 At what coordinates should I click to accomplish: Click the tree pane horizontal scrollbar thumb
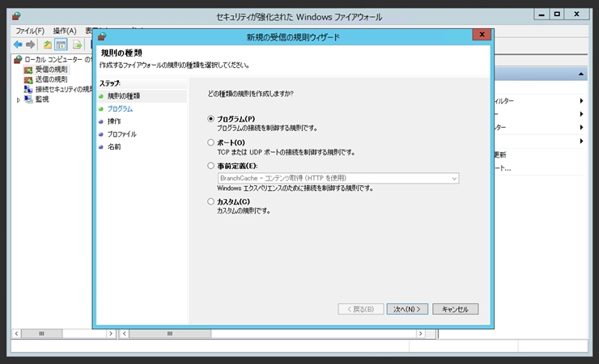click(41, 333)
